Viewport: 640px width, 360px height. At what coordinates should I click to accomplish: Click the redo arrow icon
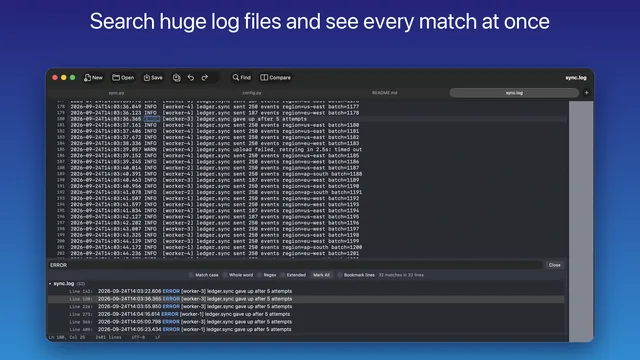(x=204, y=78)
